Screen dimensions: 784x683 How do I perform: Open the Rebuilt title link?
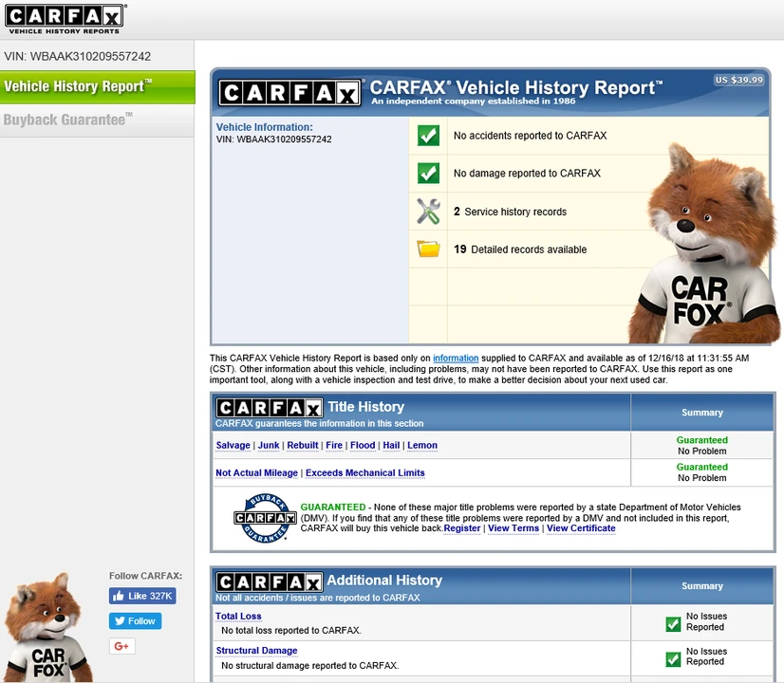(x=303, y=445)
